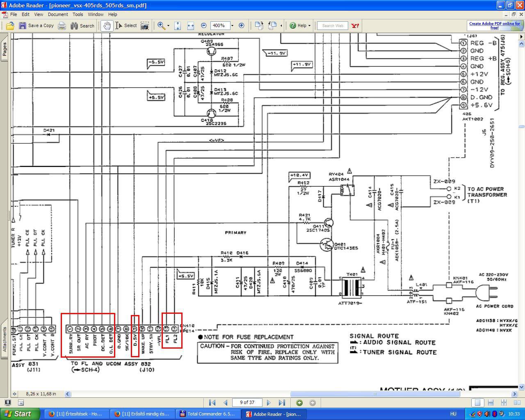525x420 pixels.
Task: Rotate the page counterclockwise
Action: tap(272, 25)
